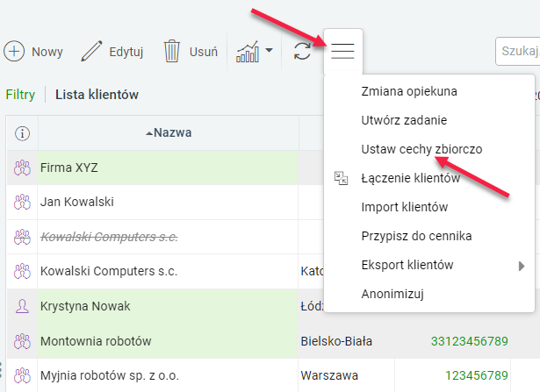Click phone number 33123456789

pyautogui.click(x=470, y=341)
